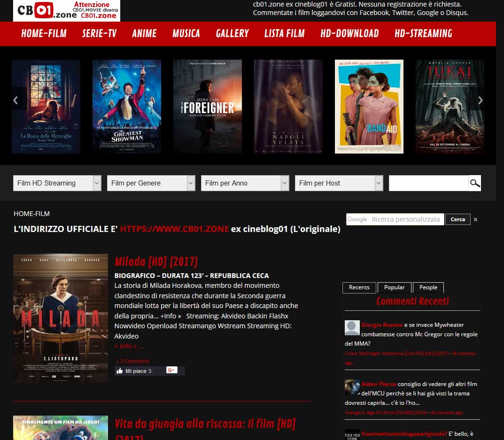Click previous arrow on movie carousel
Viewport: 504px width, 440px height.
(16, 100)
